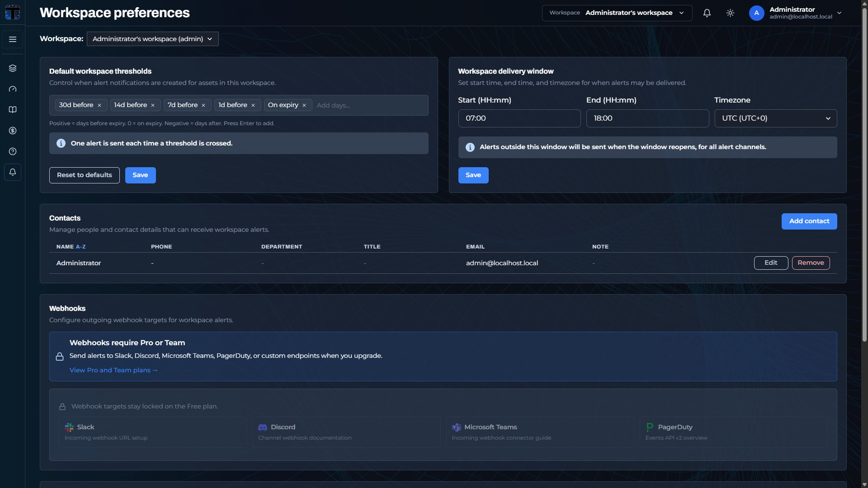Open the layers/assets sidebar icon
The image size is (868, 488).
point(13,68)
